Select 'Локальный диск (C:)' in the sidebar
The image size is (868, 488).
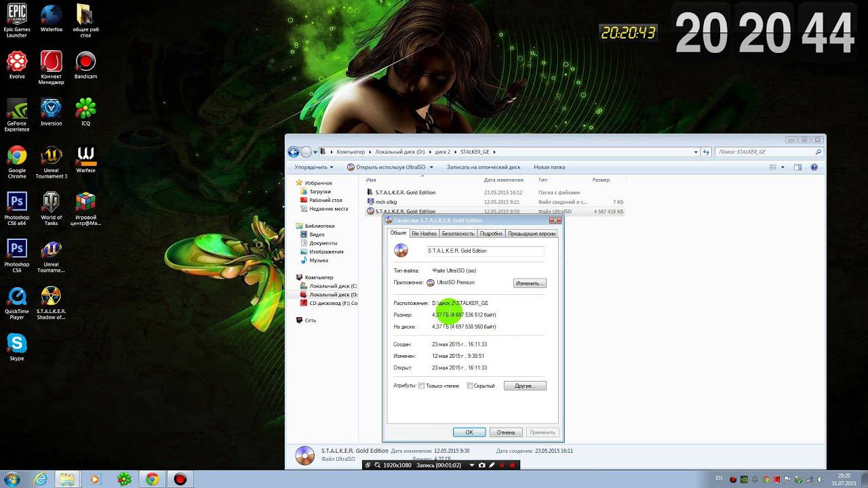coord(328,286)
